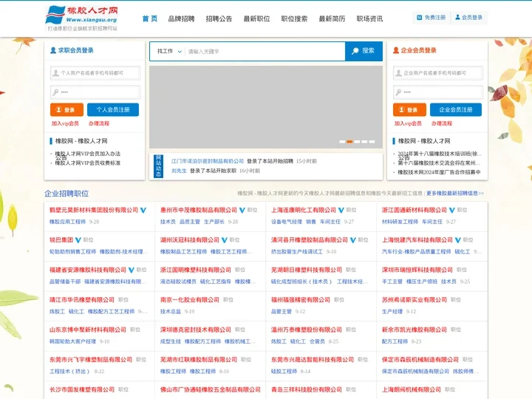
Task: Click 更多橡胶最新招聘信息>> link
Action: pyautogui.click(x=455, y=193)
